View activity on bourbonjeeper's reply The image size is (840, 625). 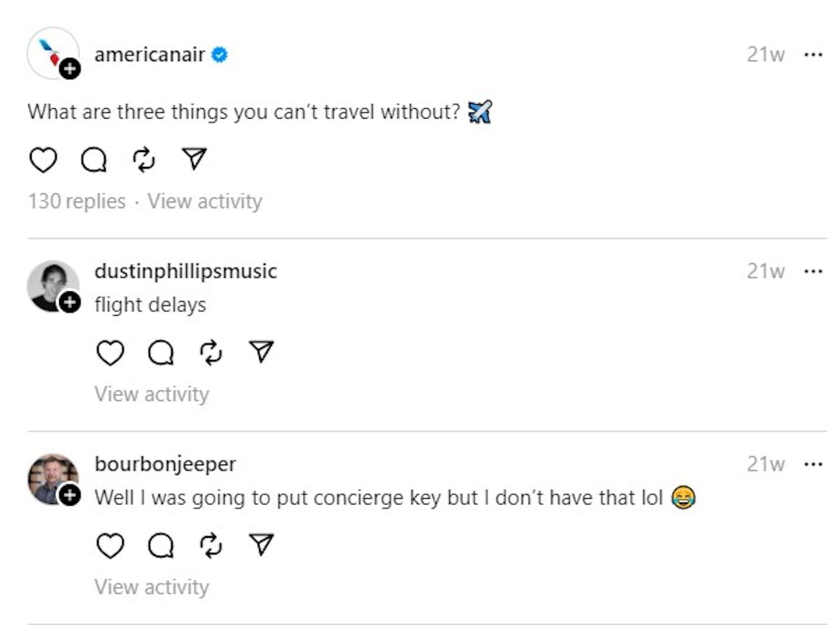pos(152,587)
